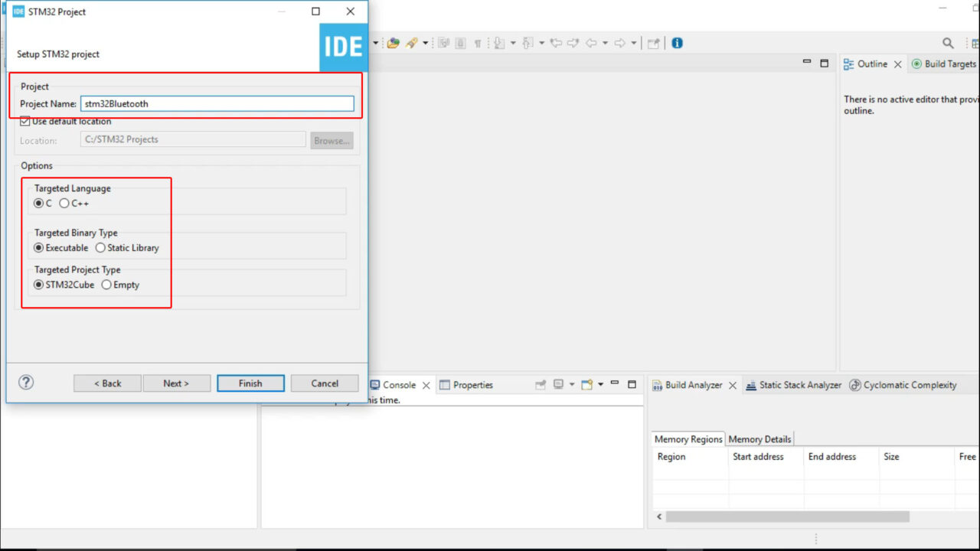The width and height of the screenshot is (980, 551).
Task: Go to Next Annotation icon
Action: pos(499,44)
